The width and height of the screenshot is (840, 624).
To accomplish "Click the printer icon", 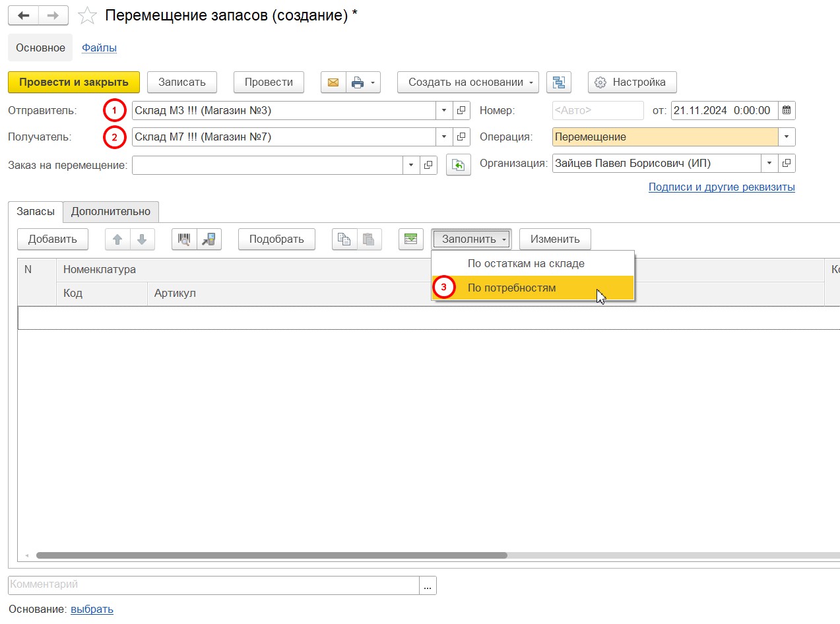I will (x=358, y=82).
